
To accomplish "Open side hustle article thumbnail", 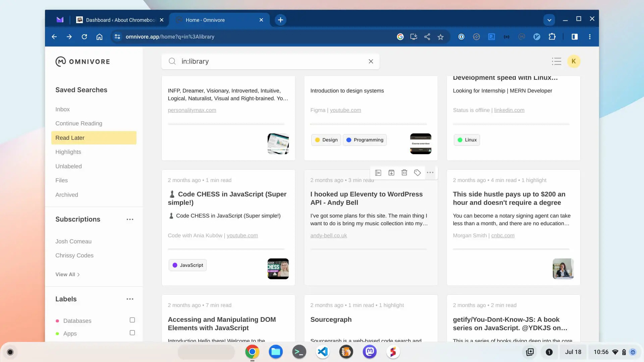I will 563,269.
